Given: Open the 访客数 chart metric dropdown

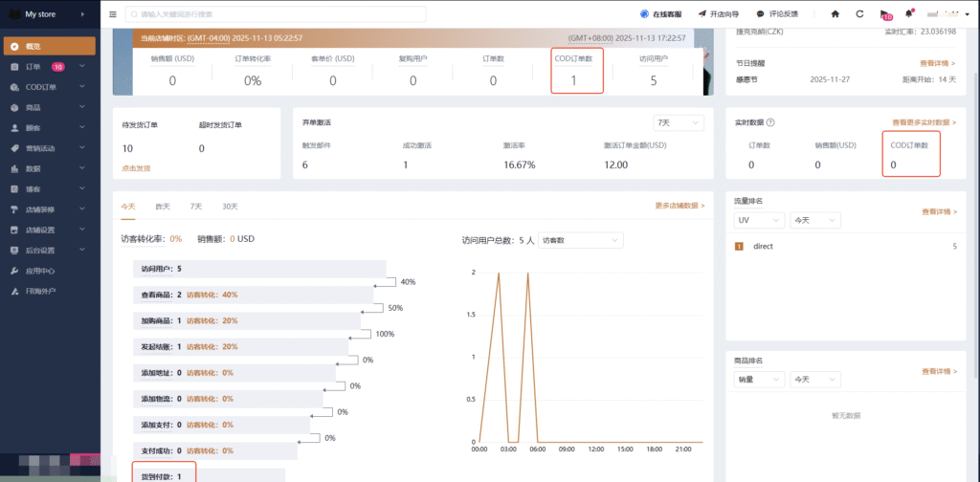Looking at the screenshot, I should (580, 241).
